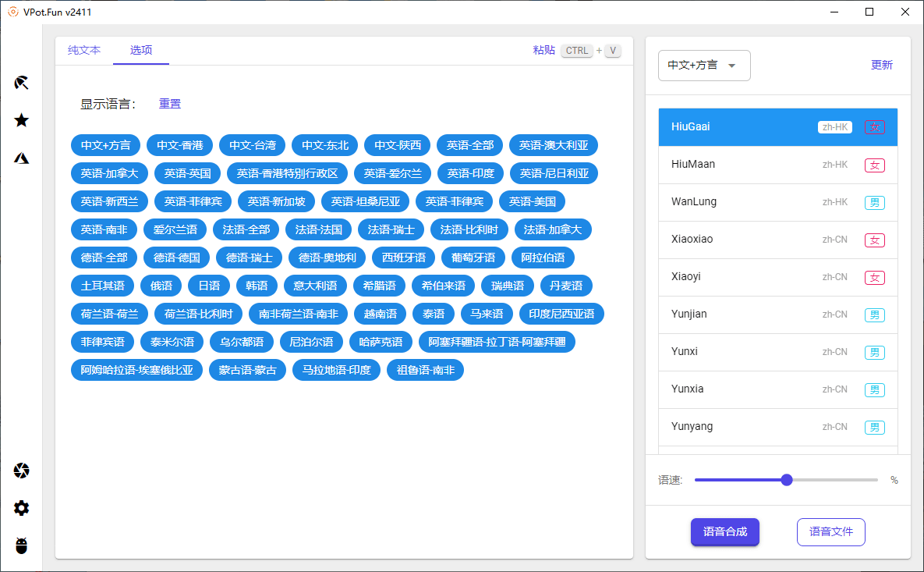Open the star favorites icon
The image size is (924, 572).
(22, 120)
